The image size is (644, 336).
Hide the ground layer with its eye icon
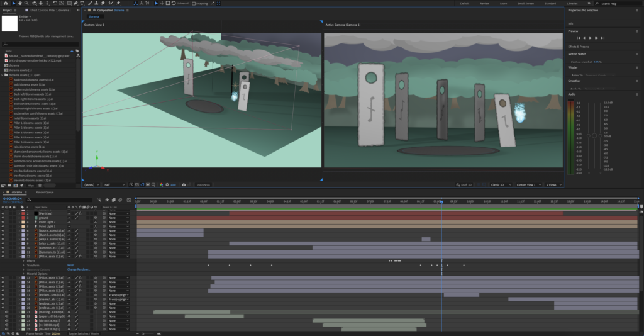click(3, 218)
